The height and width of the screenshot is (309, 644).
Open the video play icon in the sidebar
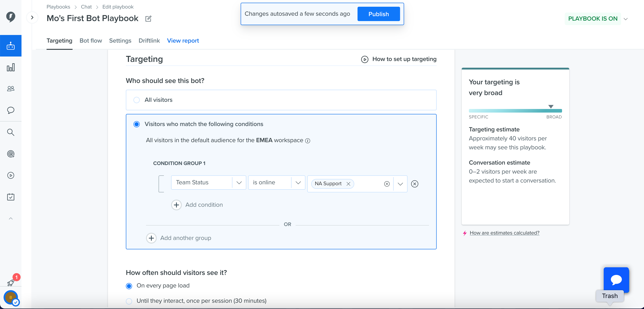pos(11,175)
